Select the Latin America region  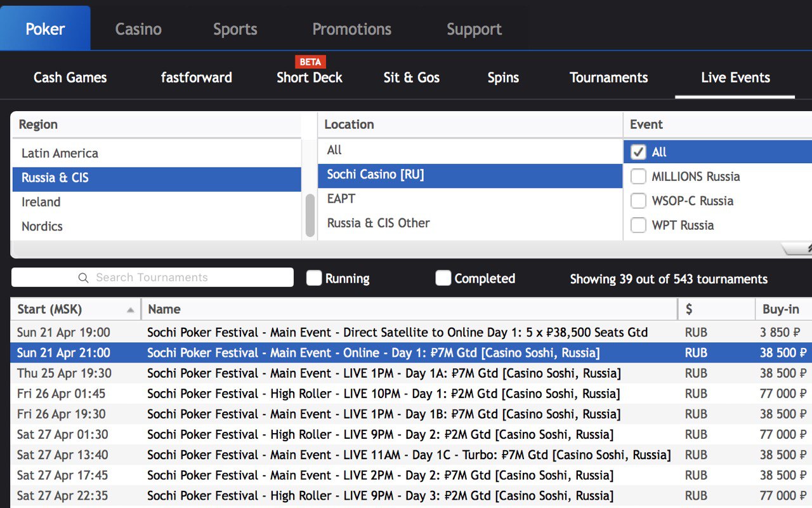pyautogui.click(x=60, y=153)
